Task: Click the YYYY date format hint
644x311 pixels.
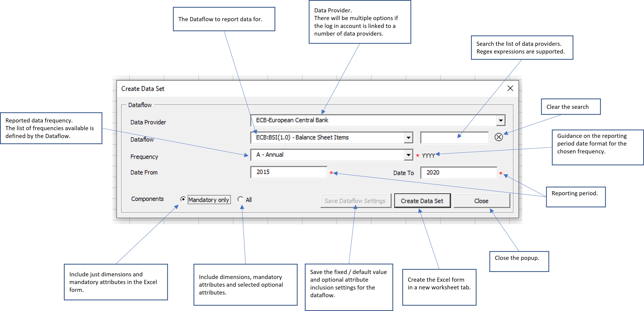Action: (428, 156)
